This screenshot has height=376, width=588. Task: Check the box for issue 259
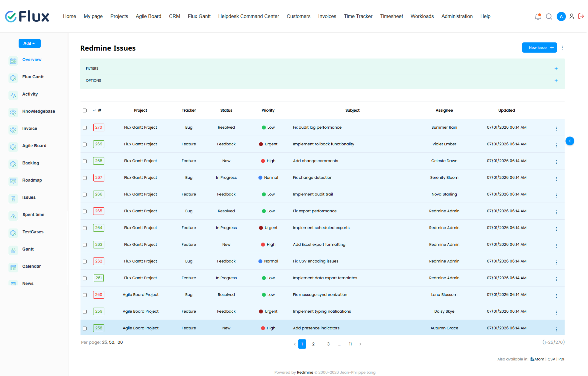85,311
